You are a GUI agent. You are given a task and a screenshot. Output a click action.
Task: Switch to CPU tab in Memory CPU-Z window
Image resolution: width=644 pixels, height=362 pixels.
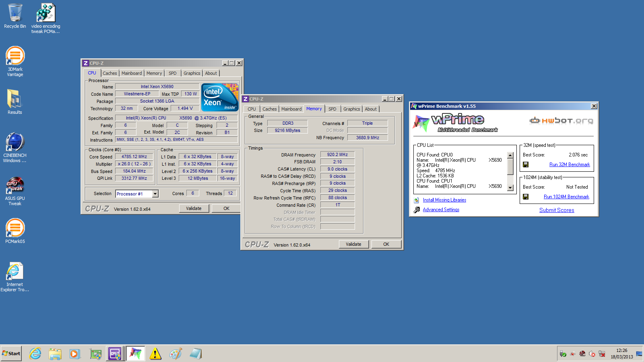(x=252, y=109)
